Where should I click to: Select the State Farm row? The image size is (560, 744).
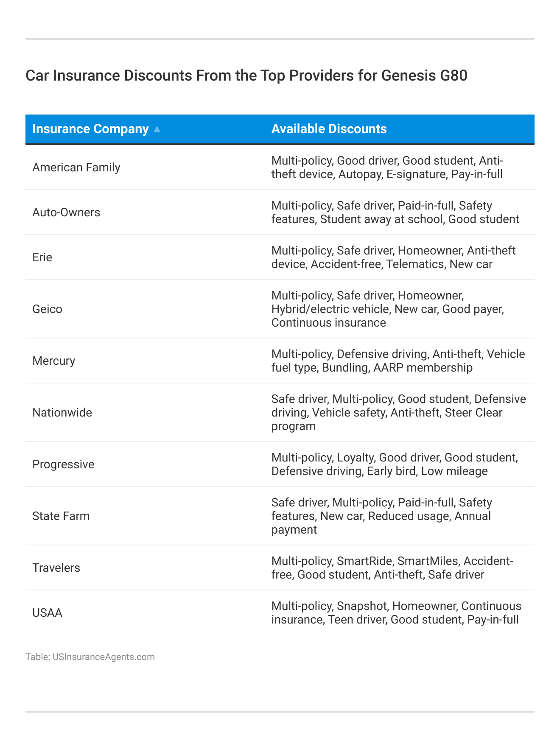tap(61, 516)
